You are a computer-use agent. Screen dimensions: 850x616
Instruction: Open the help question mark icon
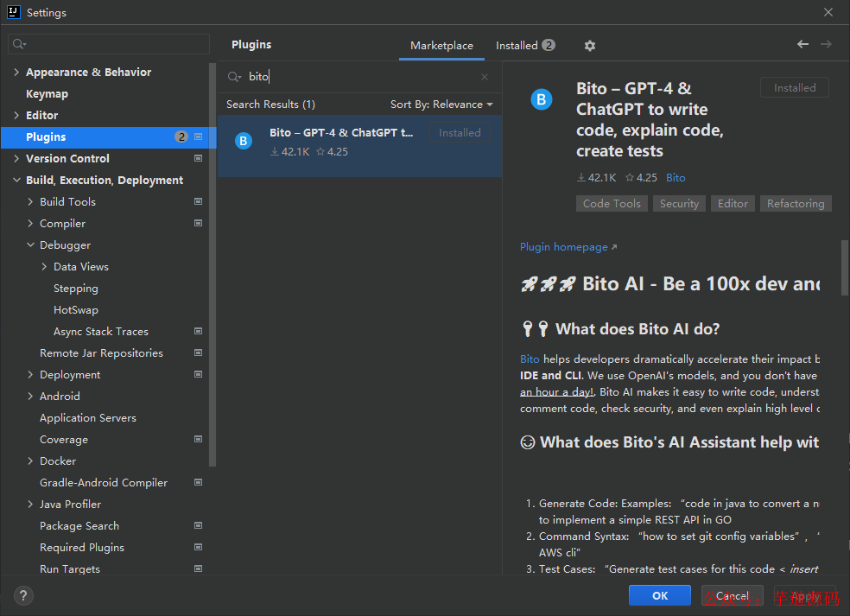tap(23, 596)
